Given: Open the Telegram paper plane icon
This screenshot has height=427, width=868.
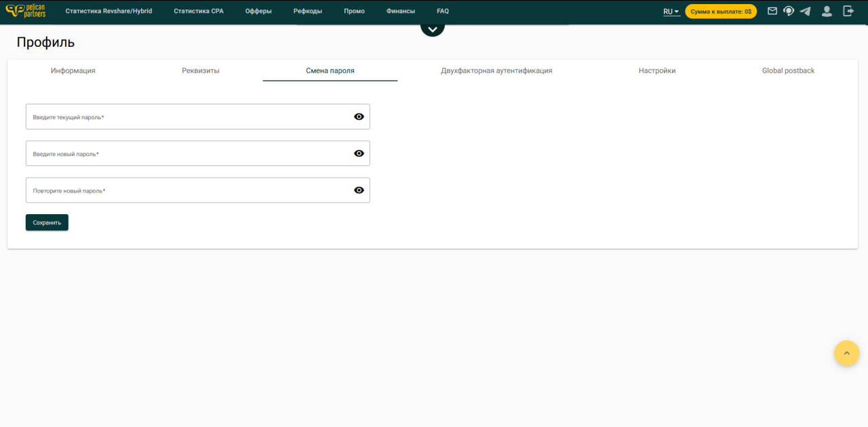Looking at the screenshot, I should 805,11.
